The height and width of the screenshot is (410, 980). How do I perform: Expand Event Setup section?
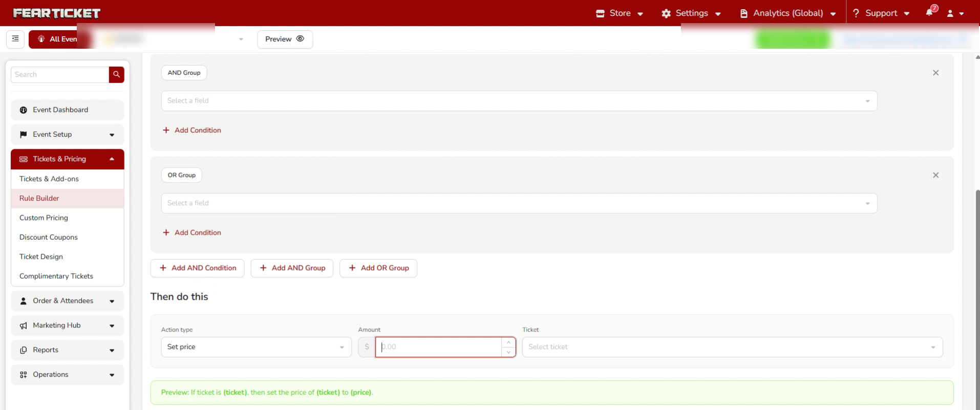pos(68,134)
